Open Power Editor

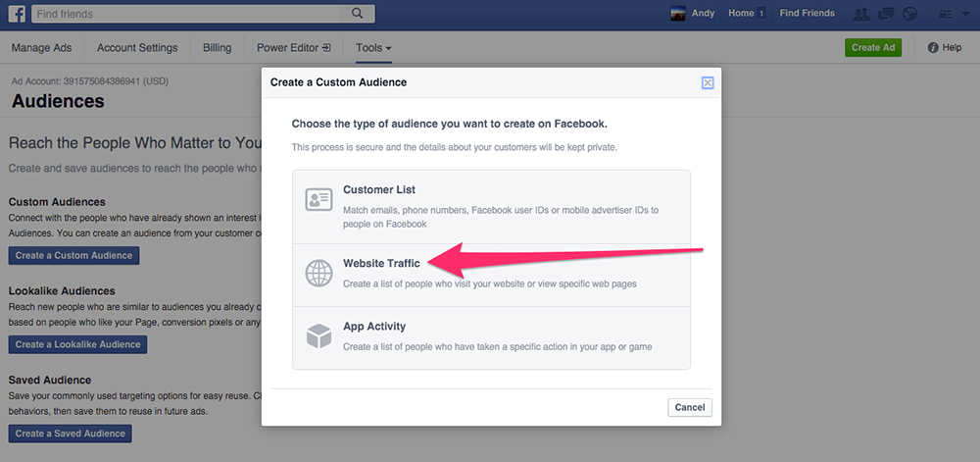tap(293, 48)
